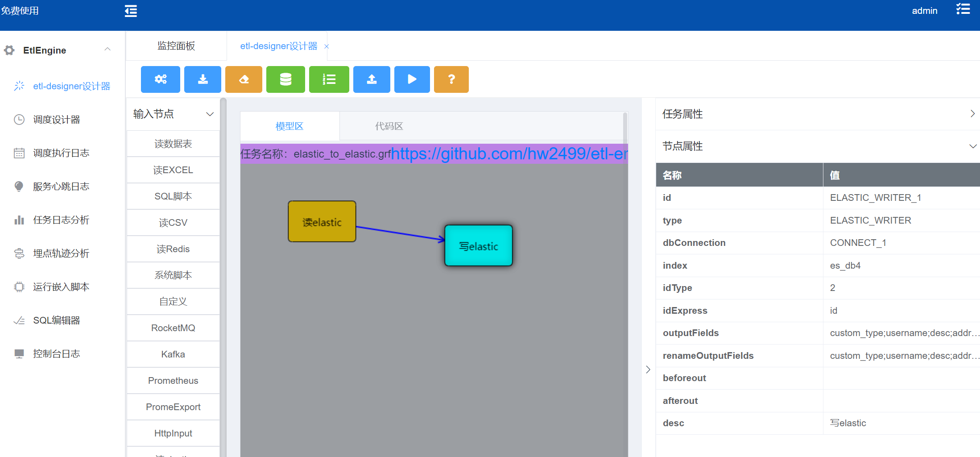This screenshot has width=980, height=457.
Task: Click the id value ELASTIC_WRITER_1
Action: (901, 198)
